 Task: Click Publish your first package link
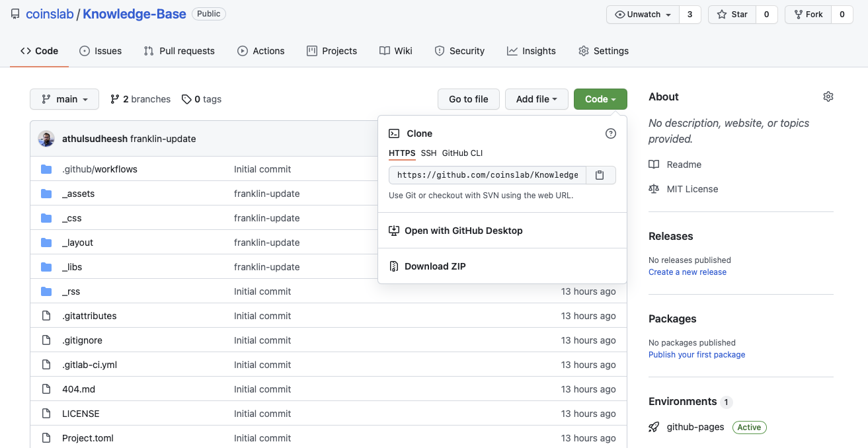pyautogui.click(x=697, y=355)
